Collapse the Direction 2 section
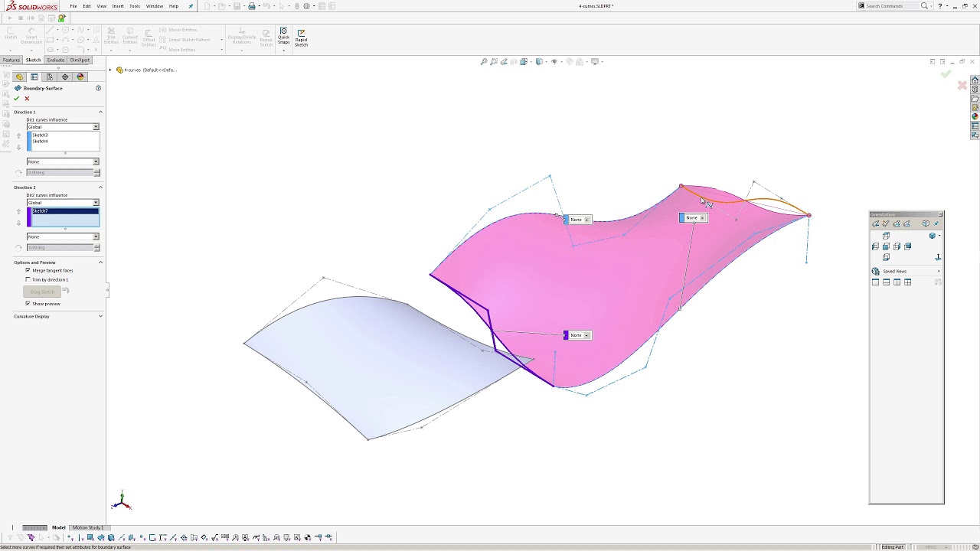The image size is (980, 551). (x=100, y=187)
